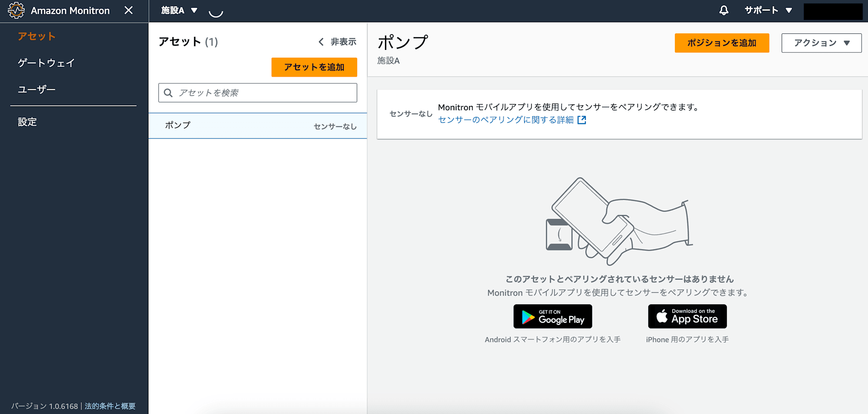Open the Google Play store badge
868x414 pixels.
point(552,316)
